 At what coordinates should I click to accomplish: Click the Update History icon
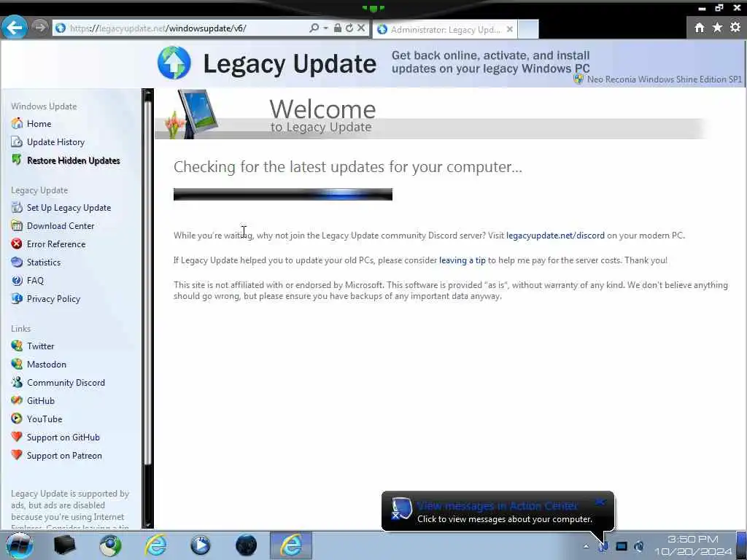click(x=17, y=142)
